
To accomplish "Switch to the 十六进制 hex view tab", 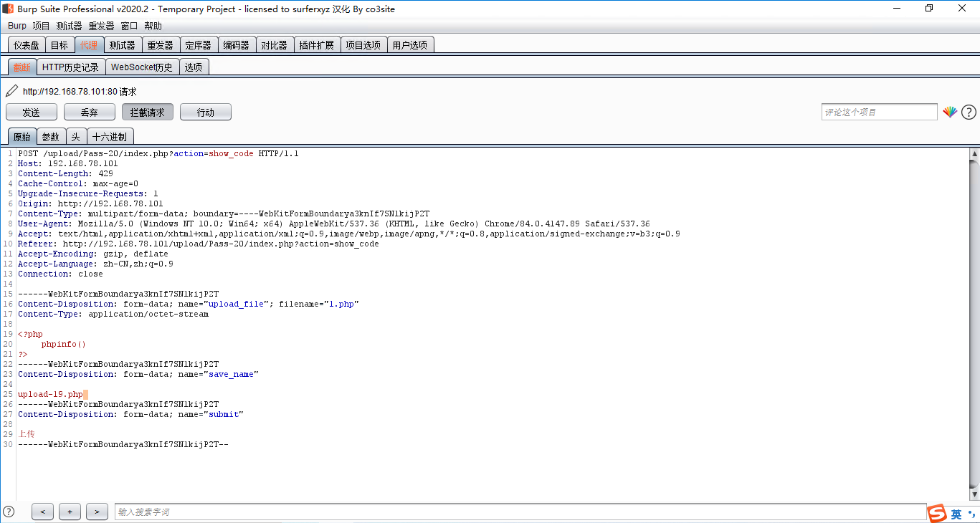I will tap(110, 136).
